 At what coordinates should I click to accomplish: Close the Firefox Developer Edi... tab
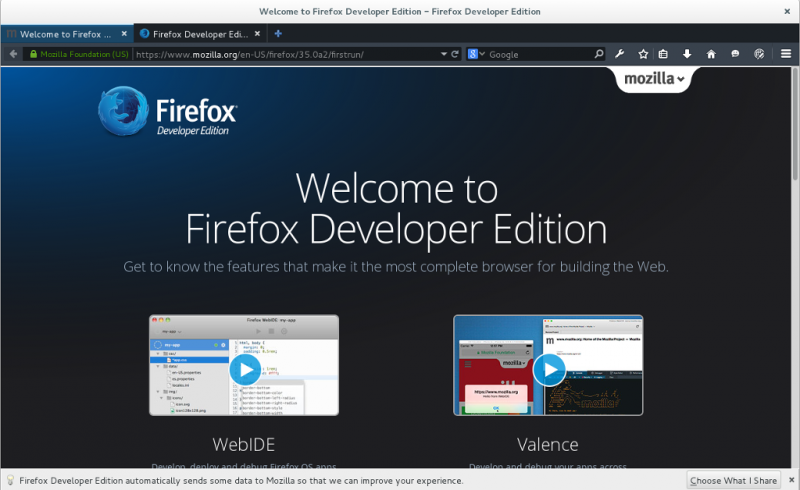(x=257, y=34)
